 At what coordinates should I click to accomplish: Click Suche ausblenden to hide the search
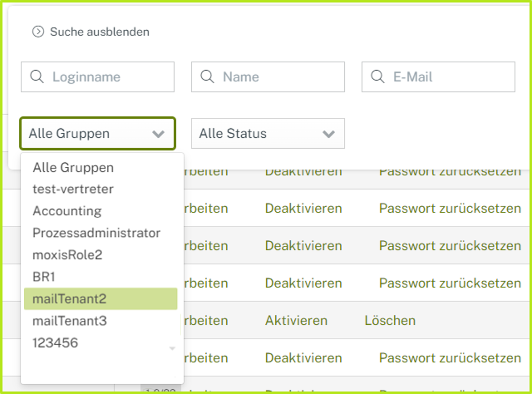tap(100, 32)
